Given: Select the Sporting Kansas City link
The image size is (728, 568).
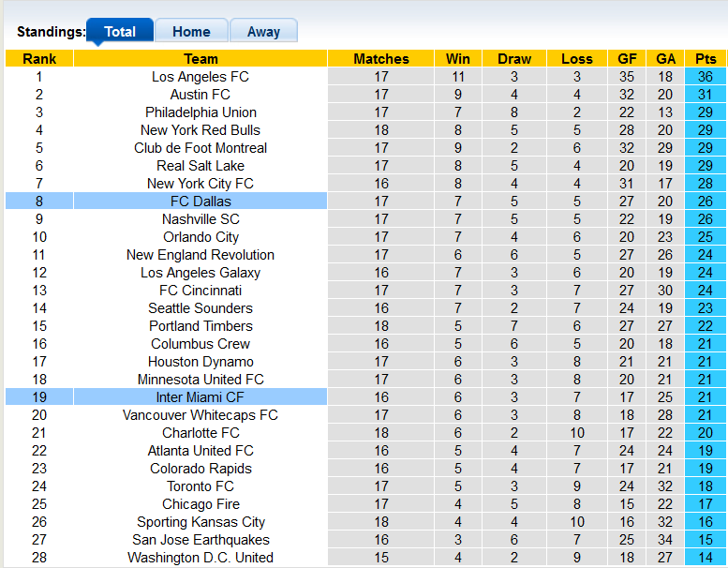Looking at the screenshot, I should point(201,522).
